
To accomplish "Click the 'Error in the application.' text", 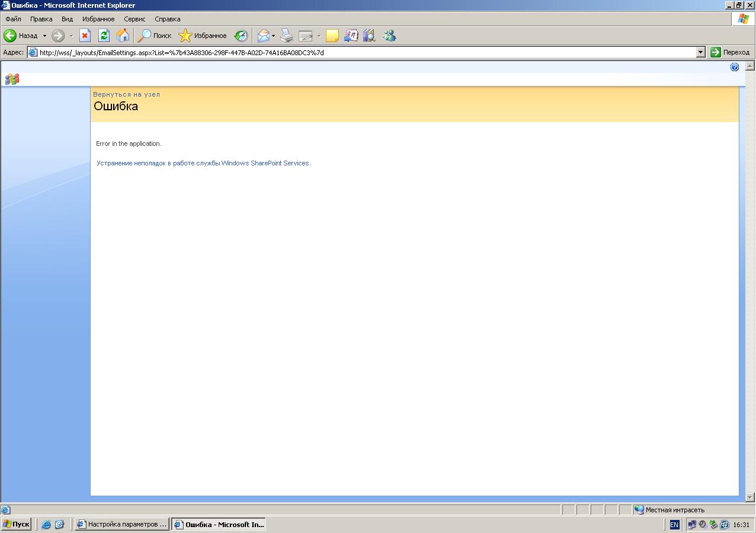I will [x=129, y=143].
